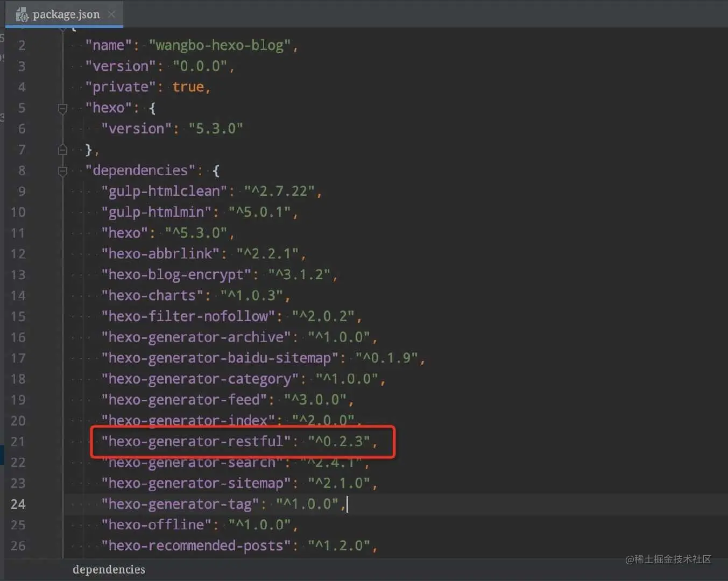Screen dimensions: 728x581
Task: Click the "hexo-generator-restful" dependency name
Action: click(196, 441)
